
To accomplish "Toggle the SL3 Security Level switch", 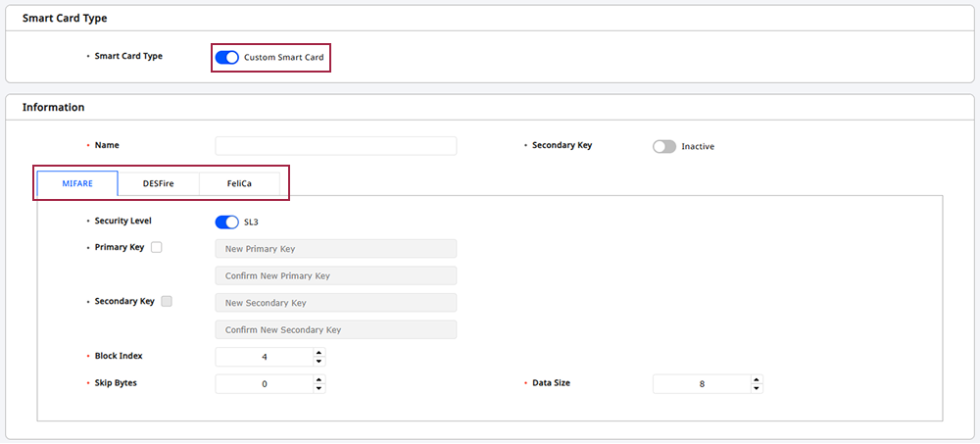I will pyautogui.click(x=226, y=222).
